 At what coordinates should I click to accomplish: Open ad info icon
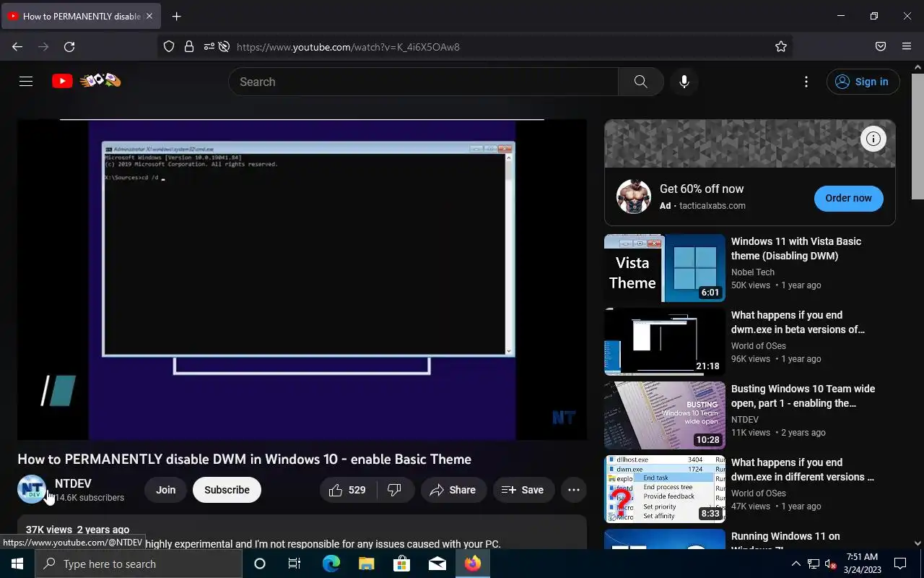point(873,139)
